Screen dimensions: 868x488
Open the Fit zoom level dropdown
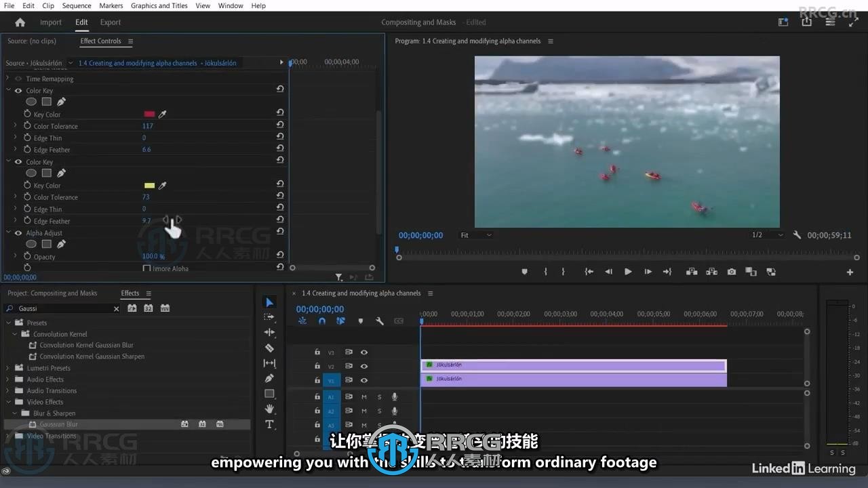coord(476,235)
